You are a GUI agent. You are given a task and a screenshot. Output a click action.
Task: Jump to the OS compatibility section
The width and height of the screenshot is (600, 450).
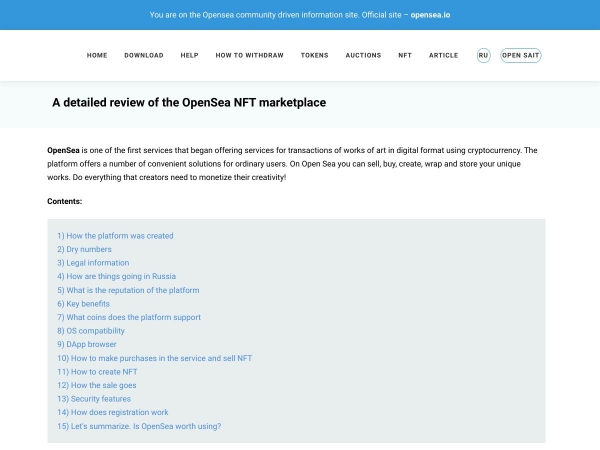(91, 331)
